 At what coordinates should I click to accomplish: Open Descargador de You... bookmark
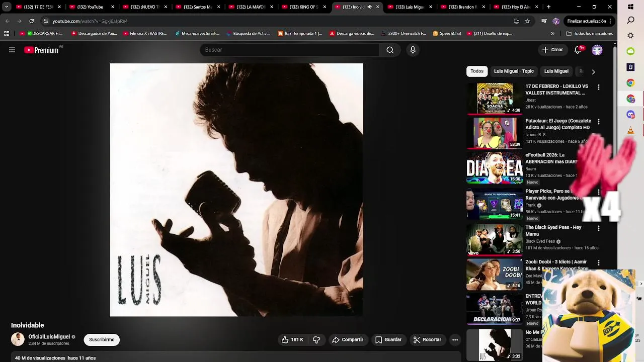tap(94, 34)
